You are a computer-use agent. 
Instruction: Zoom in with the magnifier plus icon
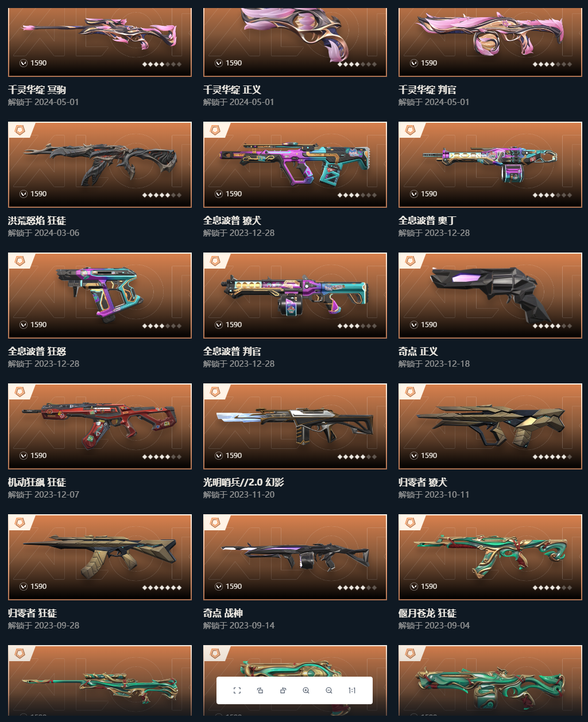[306, 690]
